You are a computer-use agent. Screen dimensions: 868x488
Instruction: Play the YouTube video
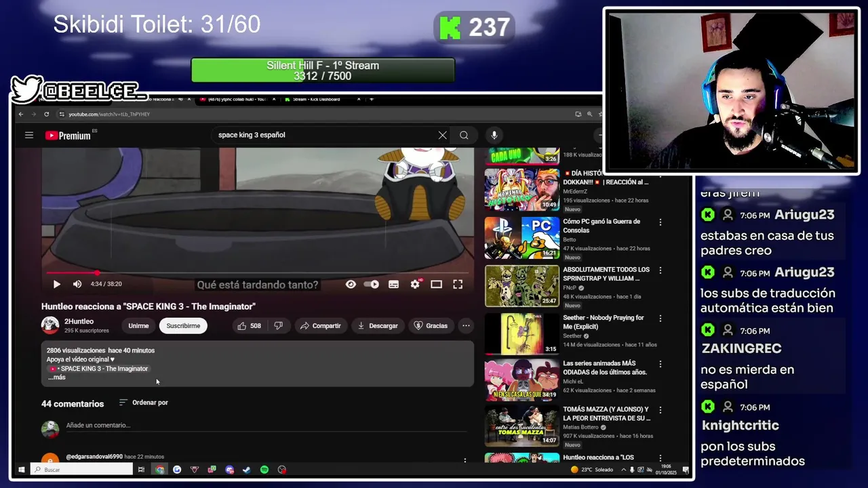[57, 285]
